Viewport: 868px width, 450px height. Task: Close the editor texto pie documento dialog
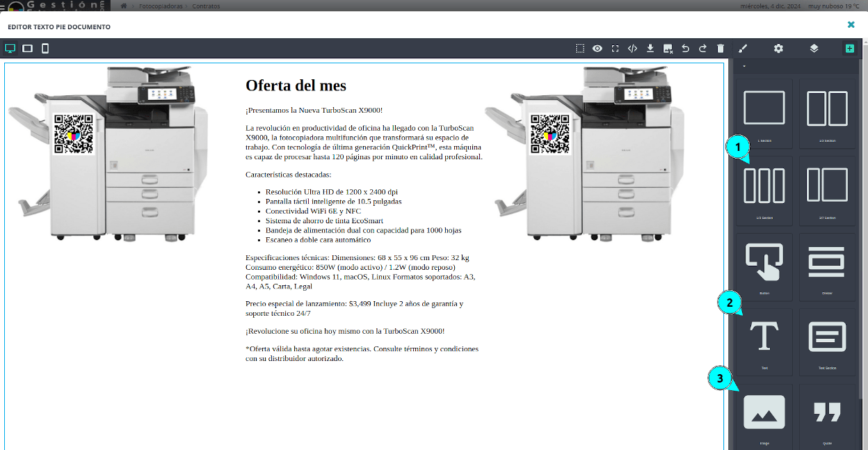[851, 24]
